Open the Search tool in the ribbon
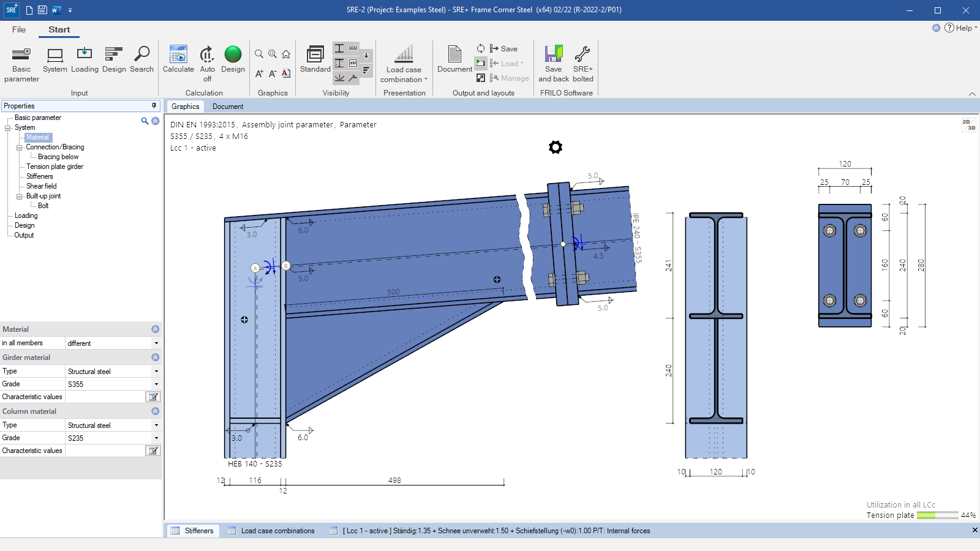Viewport: 980px width, 551px height. pos(141,59)
